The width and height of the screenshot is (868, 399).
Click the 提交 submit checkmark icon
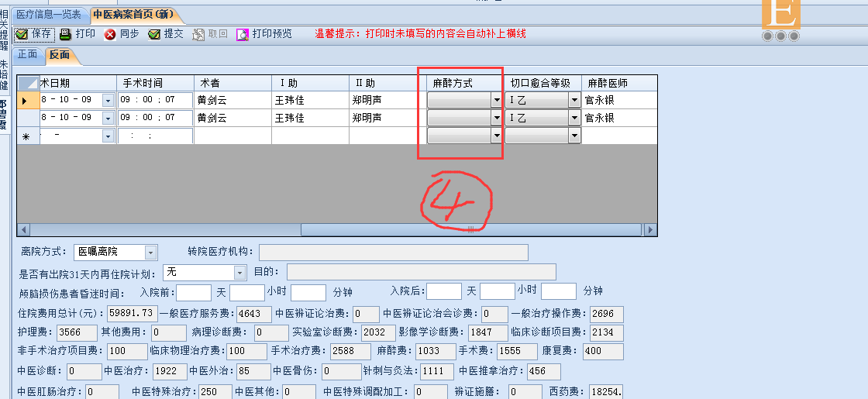[154, 34]
